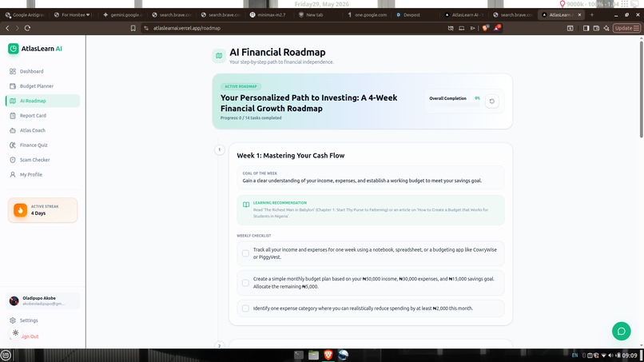
Task: Click the browser Update button
Action: point(626,28)
